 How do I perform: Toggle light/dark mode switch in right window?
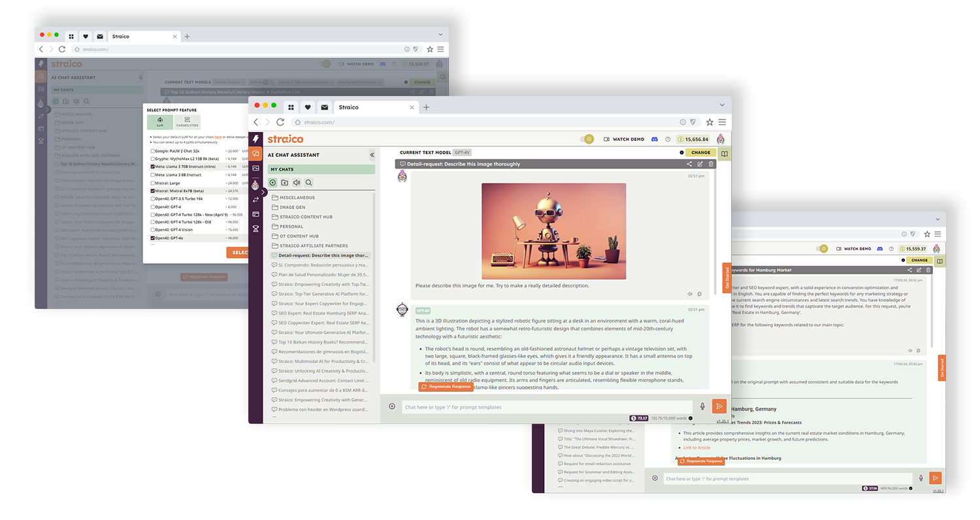[x=821, y=249]
